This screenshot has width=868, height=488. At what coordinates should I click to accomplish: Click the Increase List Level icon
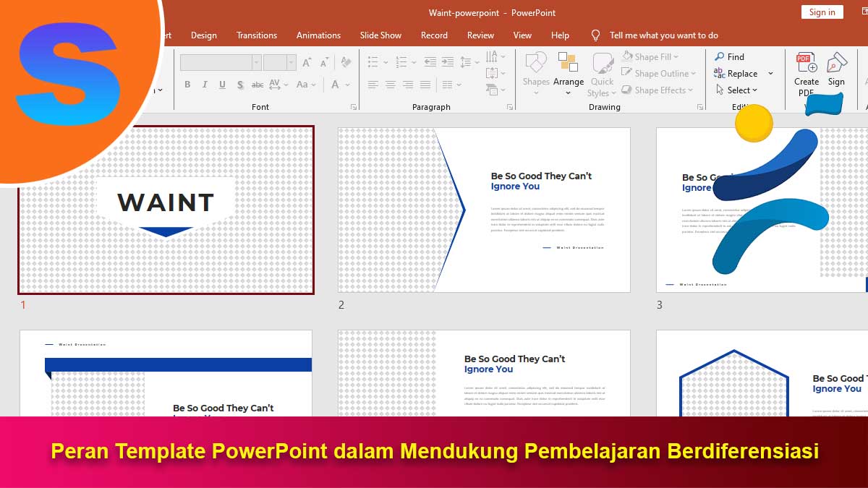tap(448, 62)
